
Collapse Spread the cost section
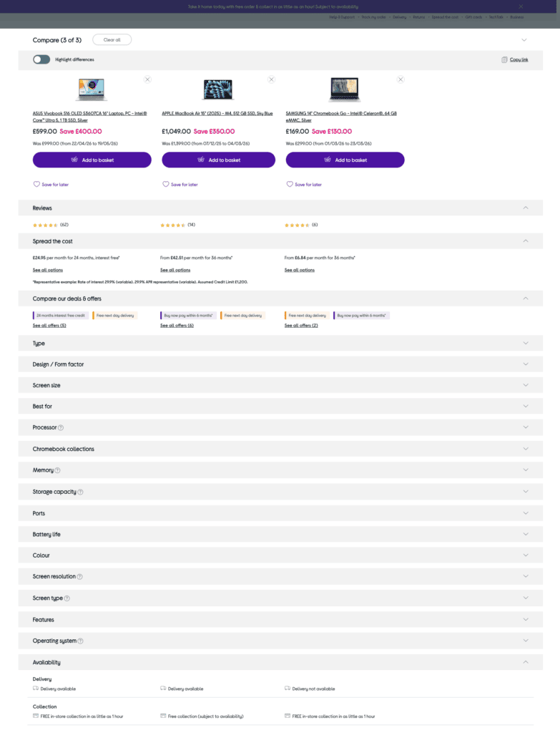tap(526, 241)
